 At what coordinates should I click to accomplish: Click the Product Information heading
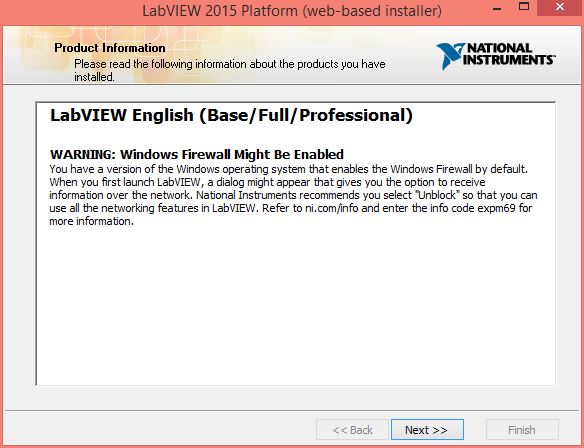tap(110, 48)
